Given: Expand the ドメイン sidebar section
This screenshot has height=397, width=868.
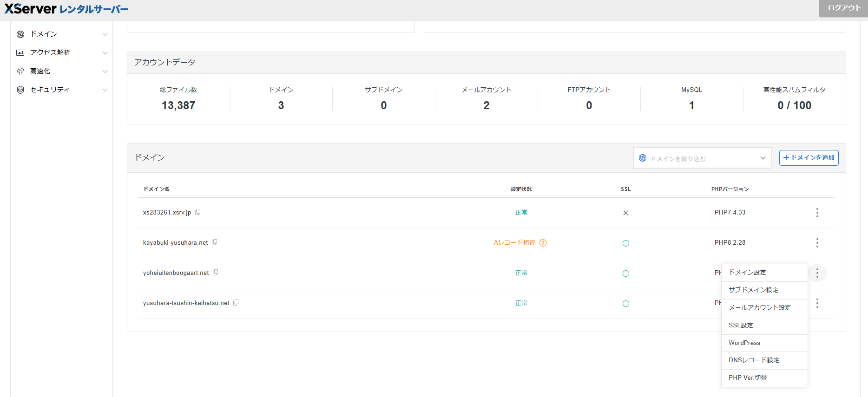Looking at the screenshot, I should [x=61, y=34].
